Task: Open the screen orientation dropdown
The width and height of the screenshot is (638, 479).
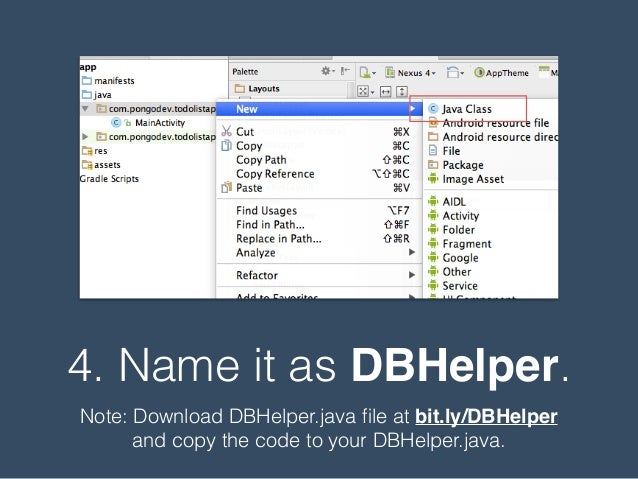Action: [x=455, y=73]
